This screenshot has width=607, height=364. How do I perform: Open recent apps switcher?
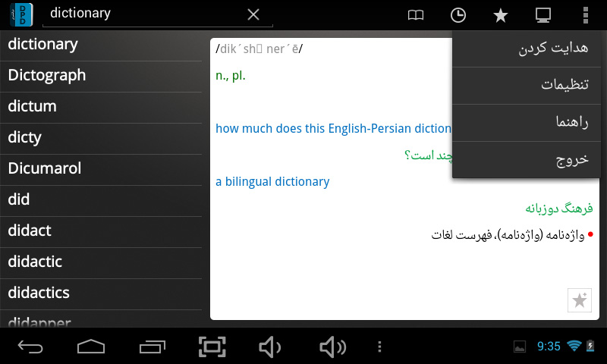coord(152,347)
